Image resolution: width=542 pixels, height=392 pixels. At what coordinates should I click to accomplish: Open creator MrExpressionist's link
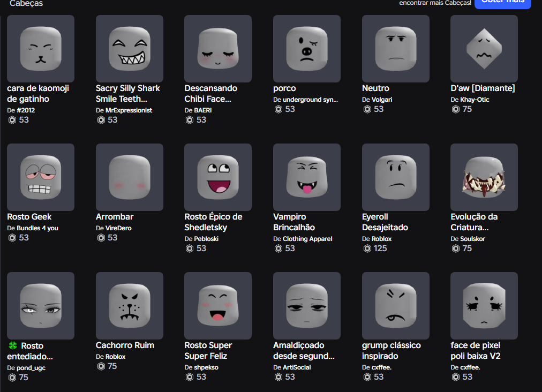tap(129, 110)
